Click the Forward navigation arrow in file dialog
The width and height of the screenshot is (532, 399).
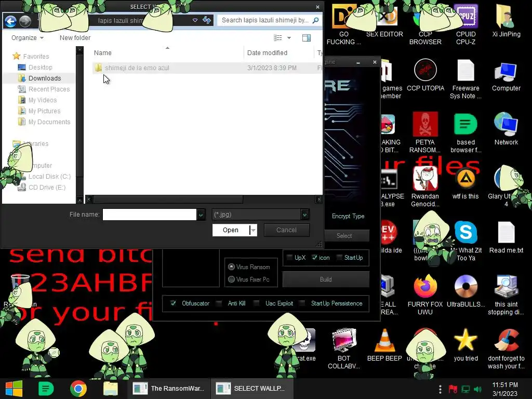coord(25,21)
